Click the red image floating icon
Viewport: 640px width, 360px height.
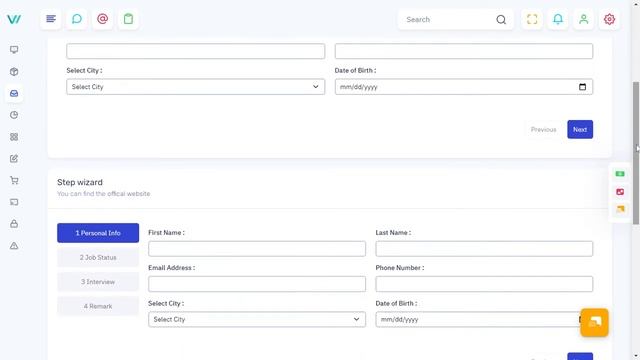(x=620, y=192)
